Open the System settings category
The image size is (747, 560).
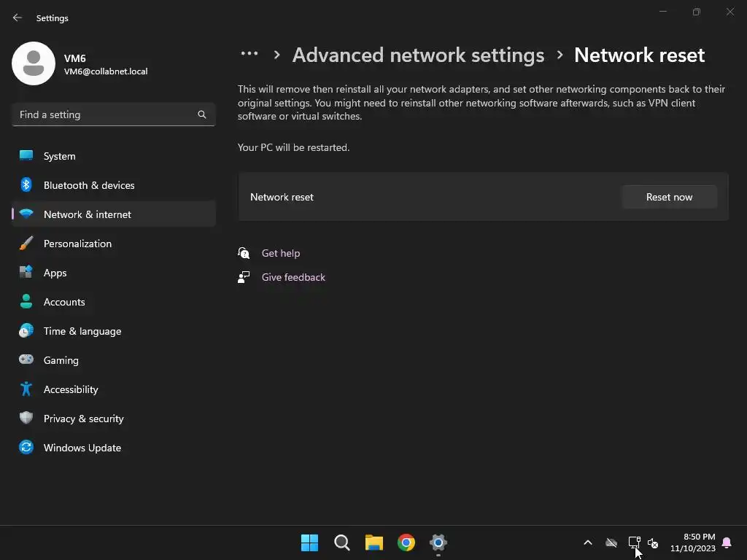point(59,156)
